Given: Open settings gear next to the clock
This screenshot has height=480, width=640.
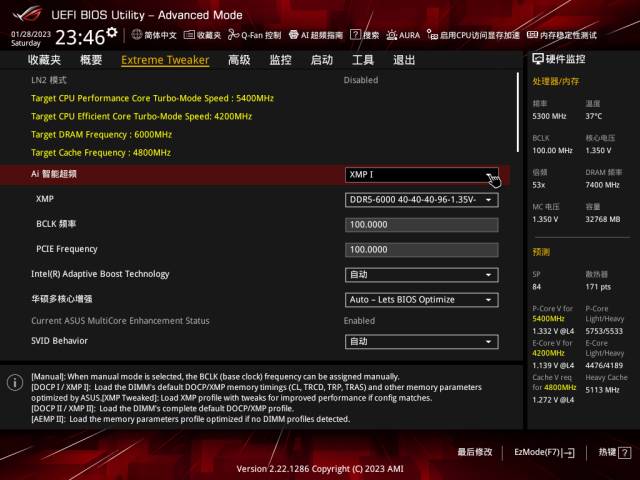Looking at the screenshot, I should coord(112,32).
